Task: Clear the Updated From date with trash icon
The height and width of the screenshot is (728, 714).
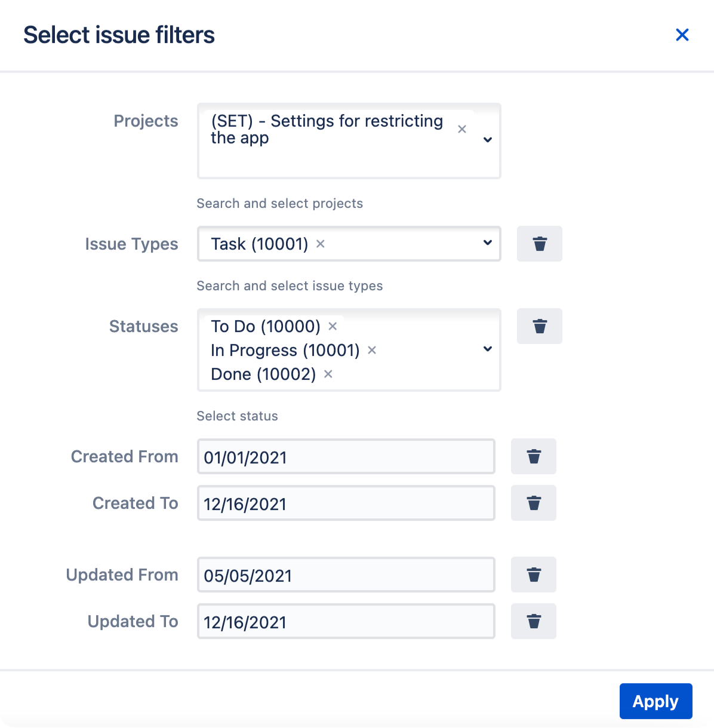Action: 533,575
